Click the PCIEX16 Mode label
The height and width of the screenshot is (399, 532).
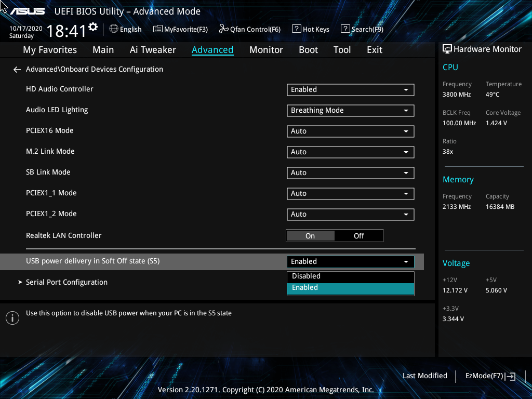click(49, 130)
